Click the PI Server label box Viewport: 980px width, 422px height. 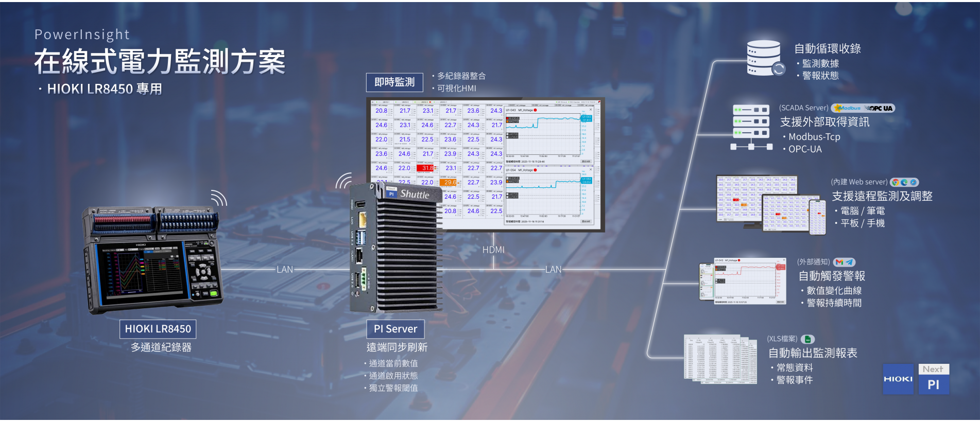tap(395, 329)
